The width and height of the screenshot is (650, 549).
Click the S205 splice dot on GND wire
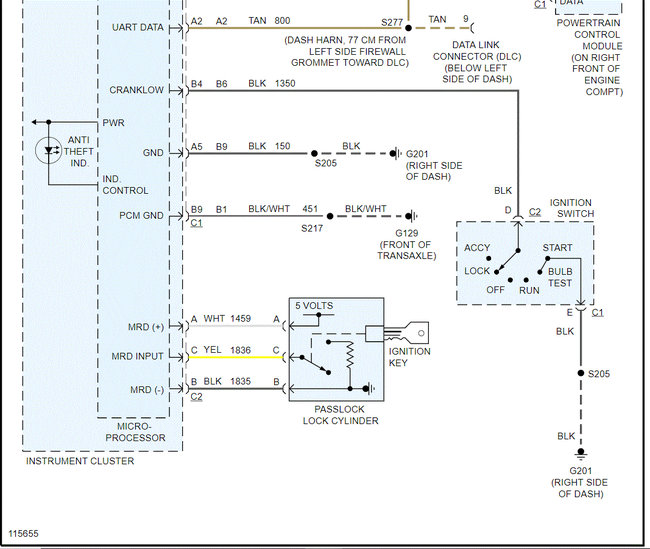(x=314, y=153)
